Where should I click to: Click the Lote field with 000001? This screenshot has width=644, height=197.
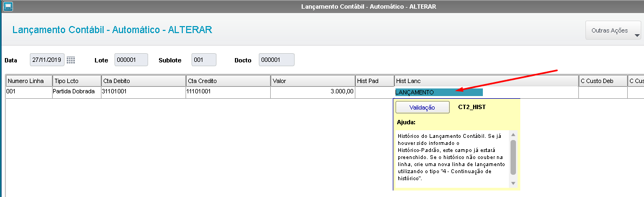pyautogui.click(x=131, y=60)
